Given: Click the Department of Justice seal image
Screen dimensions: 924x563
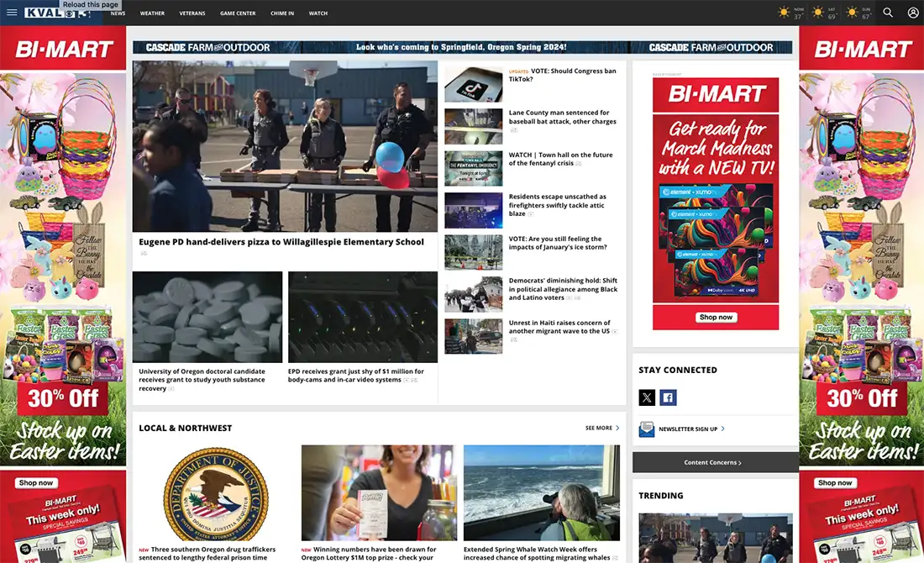Looking at the screenshot, I should point(216,494).
